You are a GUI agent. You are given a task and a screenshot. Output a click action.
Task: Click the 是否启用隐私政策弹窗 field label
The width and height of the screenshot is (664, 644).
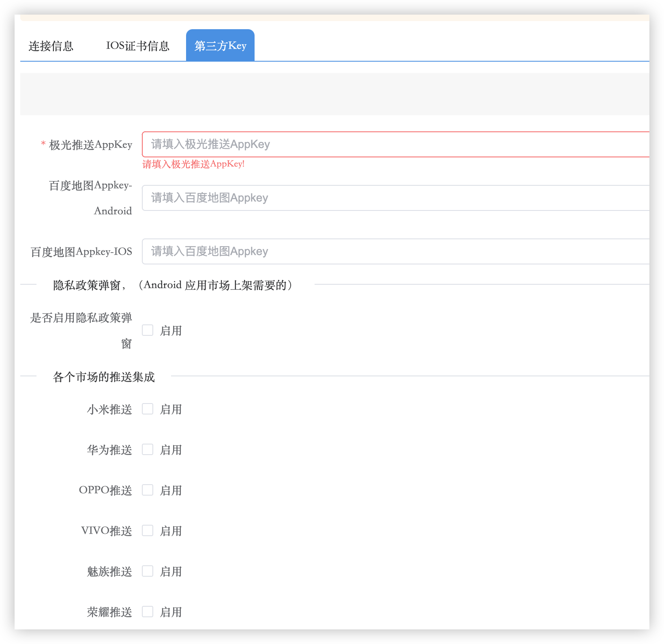(x=81, y=318)
